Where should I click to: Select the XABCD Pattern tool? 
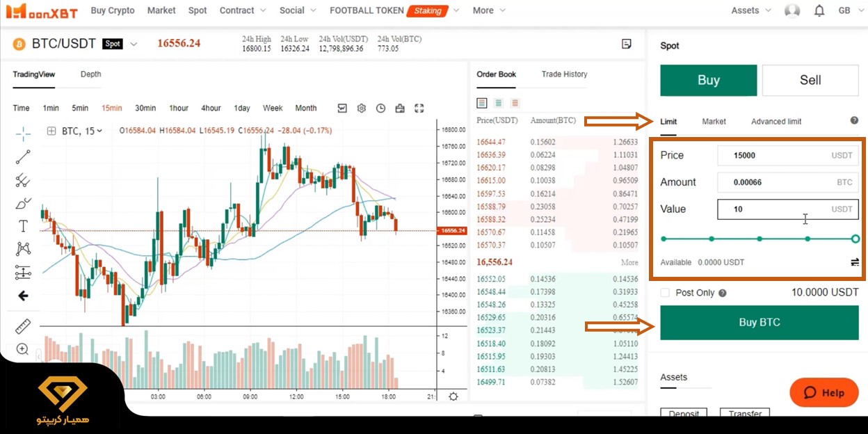point(23,248)
